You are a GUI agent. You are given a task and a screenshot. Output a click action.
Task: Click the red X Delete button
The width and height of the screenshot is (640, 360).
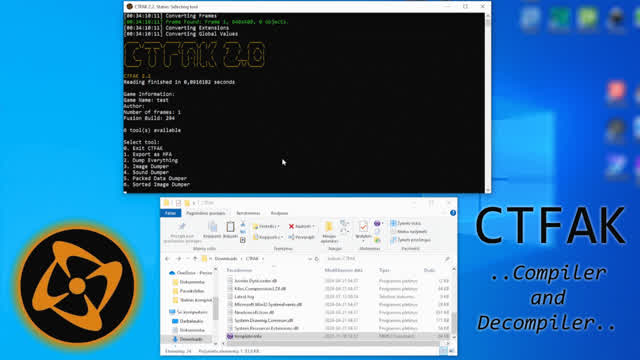[301, 226]
